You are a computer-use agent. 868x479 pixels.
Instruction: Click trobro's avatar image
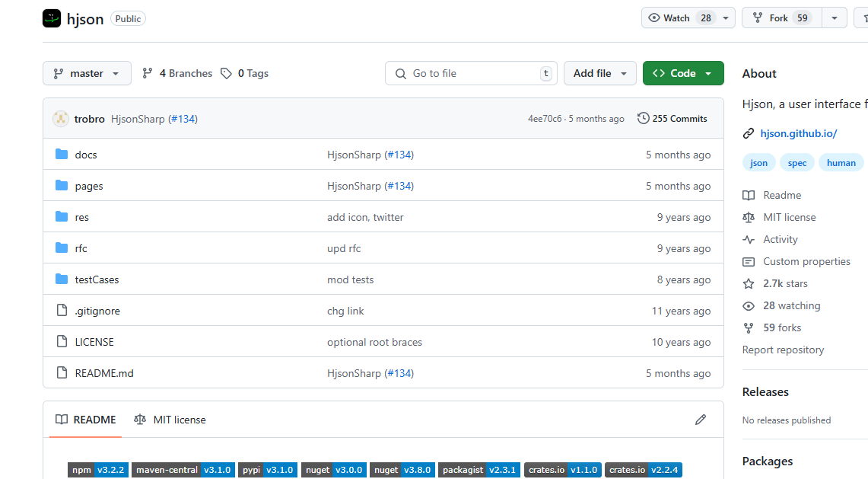(60, 119)
